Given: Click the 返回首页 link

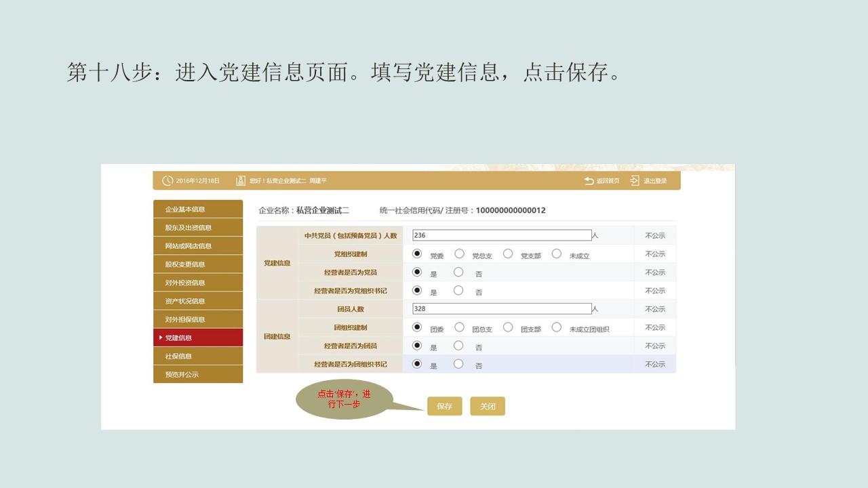Looking at the screenshot, I should coord(606,181).
